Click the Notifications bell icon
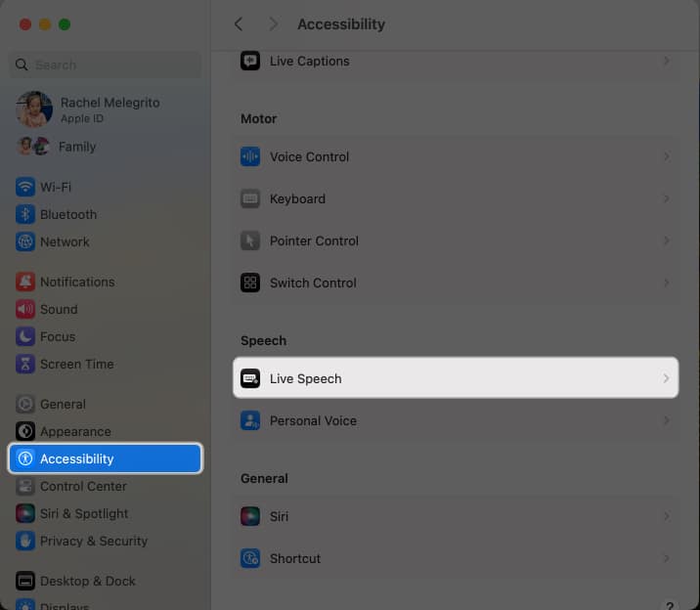Viewport: 700px width, 610px height. click(25, 282)
